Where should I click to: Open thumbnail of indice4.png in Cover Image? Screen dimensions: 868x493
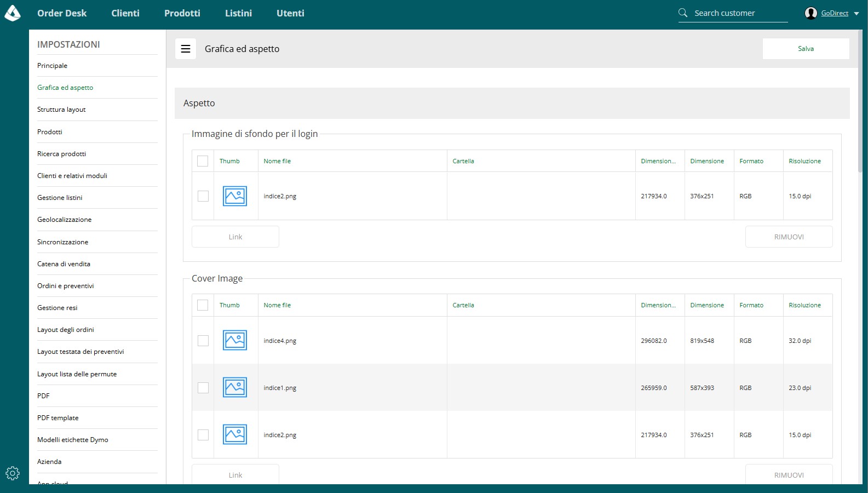point(235,340)
